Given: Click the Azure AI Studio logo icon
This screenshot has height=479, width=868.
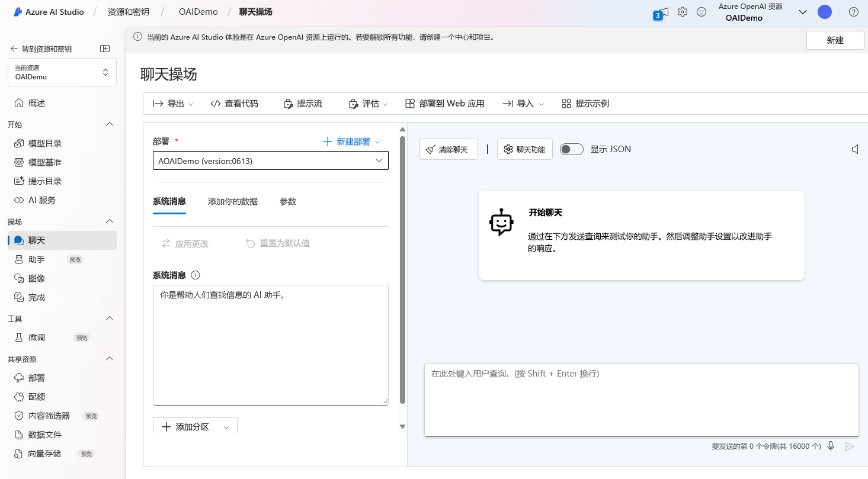Looking at the screenshot, I should click(18, 12).
